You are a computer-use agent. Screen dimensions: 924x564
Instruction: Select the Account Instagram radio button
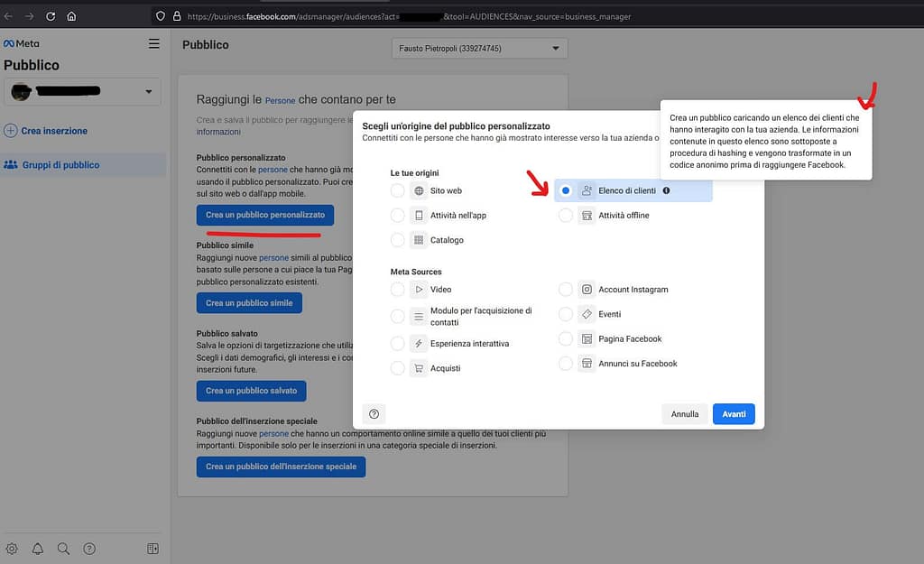click(x=566, y=290)
